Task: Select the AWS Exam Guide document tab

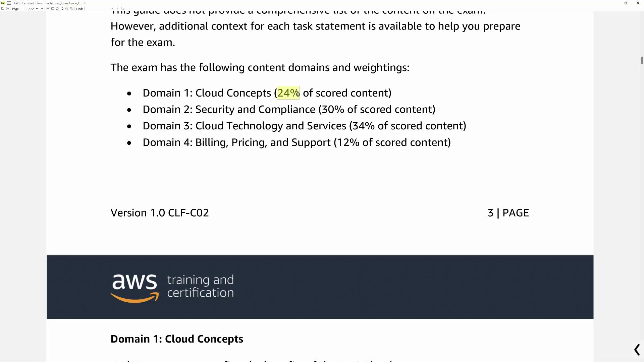Action: [48, 3]
